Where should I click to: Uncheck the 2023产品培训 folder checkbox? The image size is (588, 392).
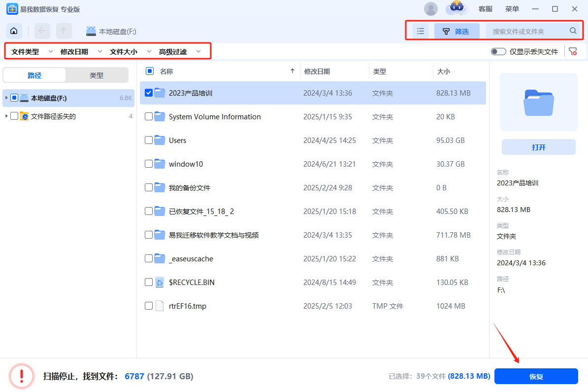pyautogui.click(x=149, y=93)
